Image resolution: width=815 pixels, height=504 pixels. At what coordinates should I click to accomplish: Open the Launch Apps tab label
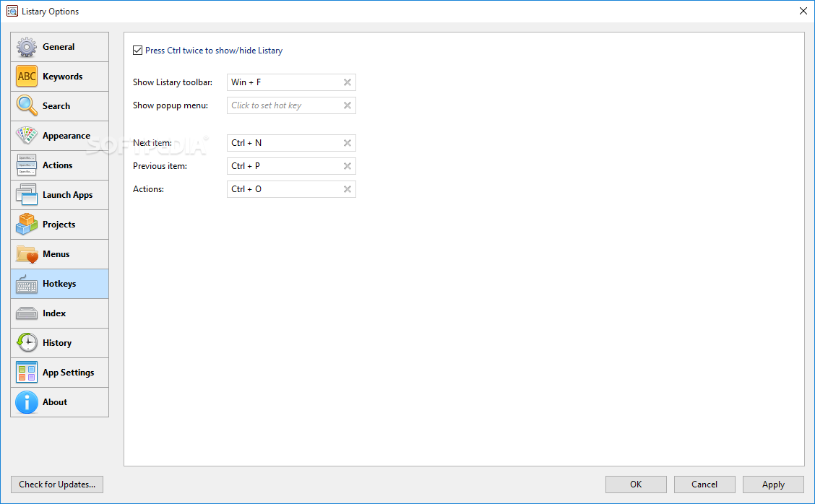[x=68, y=196]
